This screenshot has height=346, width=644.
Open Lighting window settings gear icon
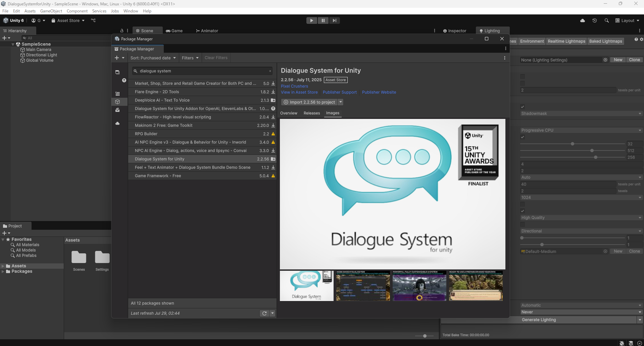(x=641, y=39)
